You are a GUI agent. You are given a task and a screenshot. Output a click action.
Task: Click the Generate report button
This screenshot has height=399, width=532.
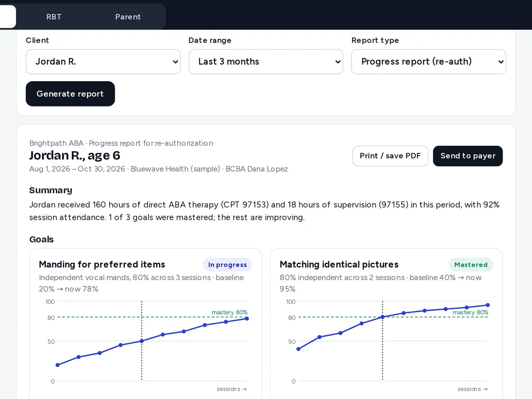(70, 94)
